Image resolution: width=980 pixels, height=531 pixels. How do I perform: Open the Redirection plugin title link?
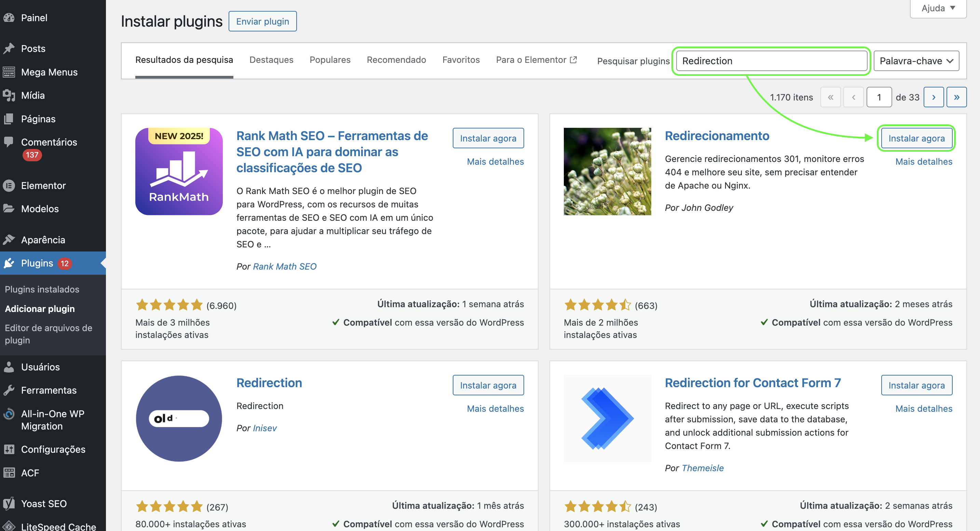pyautogui.click(x=269, y=383)
